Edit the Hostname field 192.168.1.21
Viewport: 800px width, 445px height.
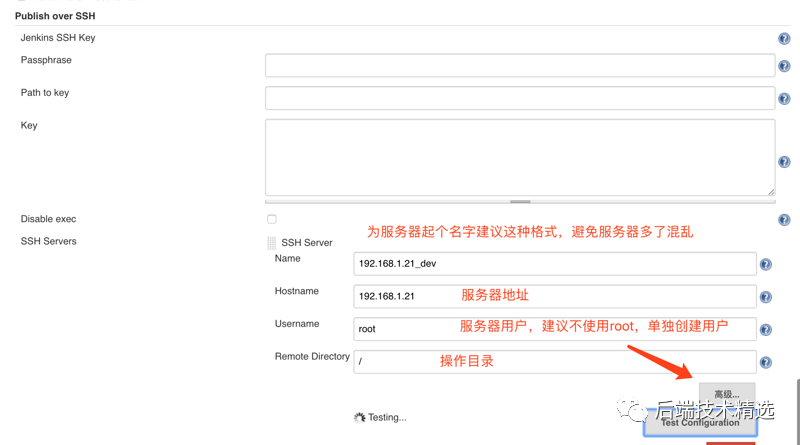(555, 296)
